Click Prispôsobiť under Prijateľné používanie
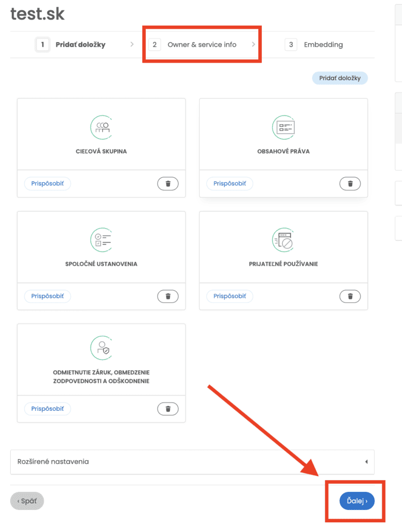Viewport: 402px width, 532px height. point(229,296)
